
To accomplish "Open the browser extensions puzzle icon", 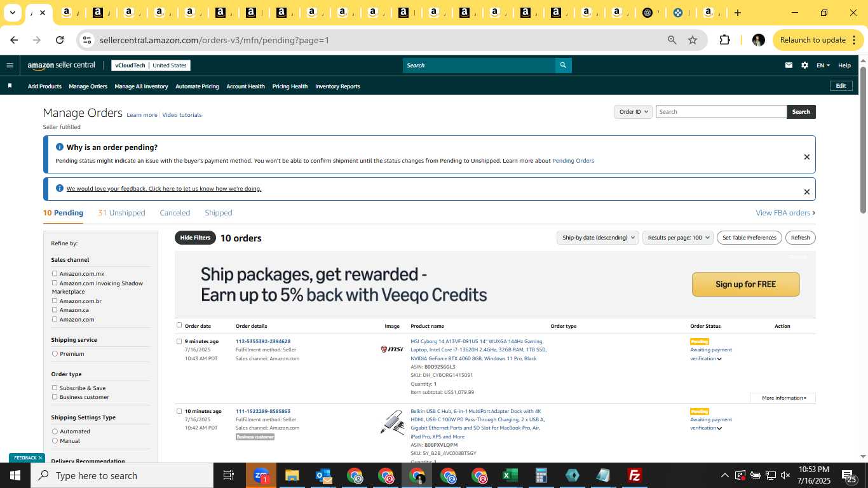I will [724, 40].
